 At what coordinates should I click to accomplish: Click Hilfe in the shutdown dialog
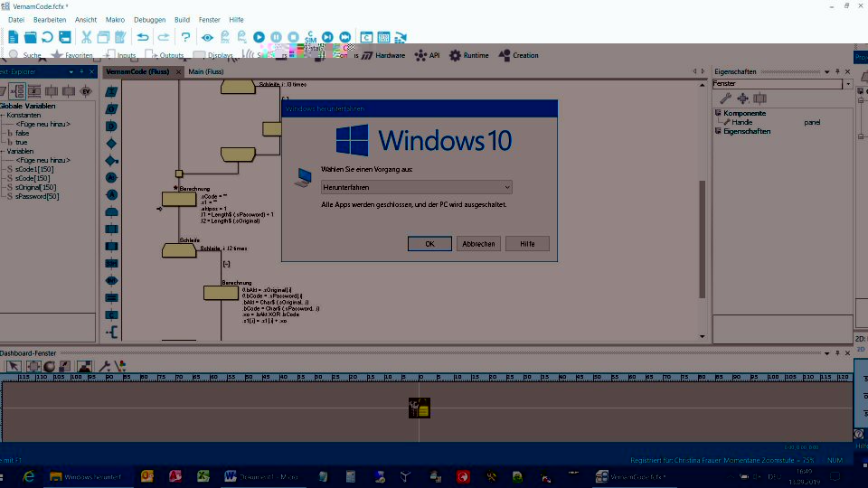pos(527,243)
